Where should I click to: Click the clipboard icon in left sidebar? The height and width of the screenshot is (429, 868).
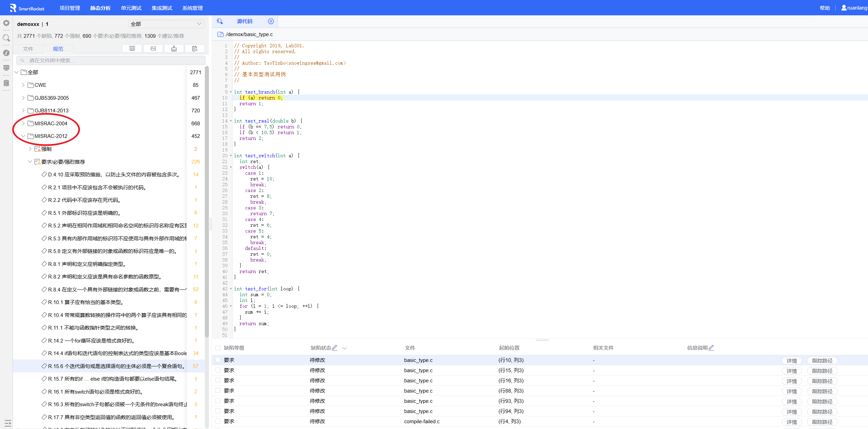(x=6, y=83)
